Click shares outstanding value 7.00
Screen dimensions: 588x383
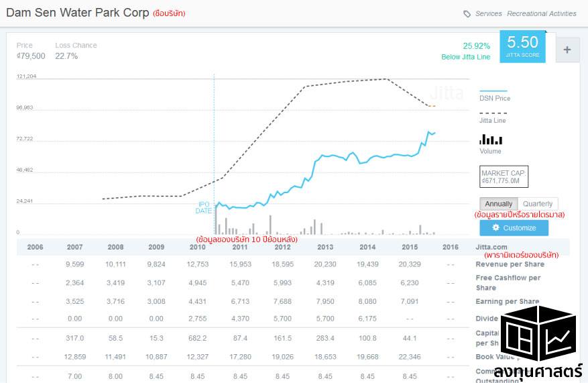pos(74,376)
